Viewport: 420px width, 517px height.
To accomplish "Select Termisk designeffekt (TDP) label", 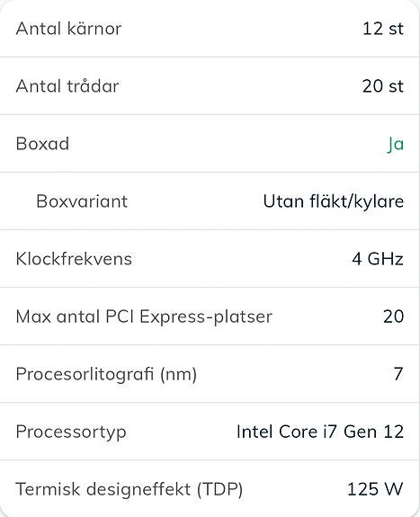I will coord(130,489).
